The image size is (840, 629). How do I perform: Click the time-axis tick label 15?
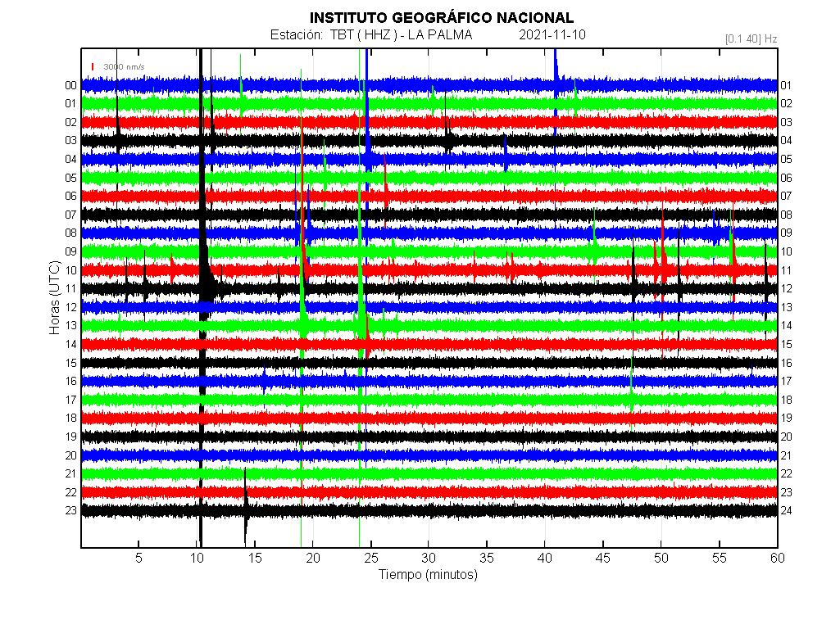tap(255, 558)
